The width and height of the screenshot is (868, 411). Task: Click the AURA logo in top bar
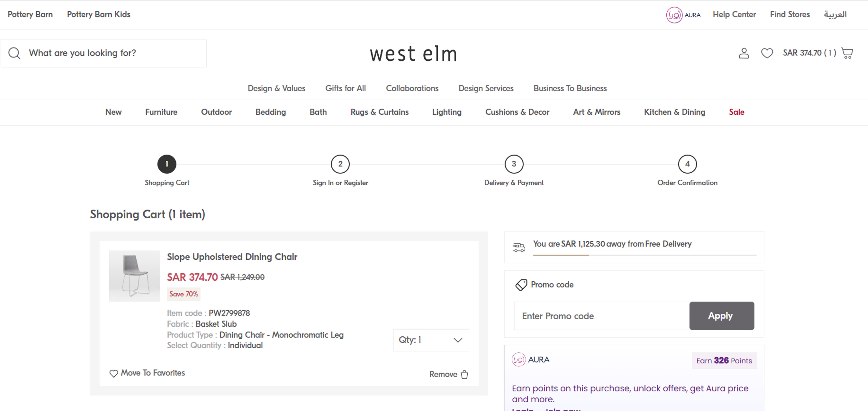(683, 15)
